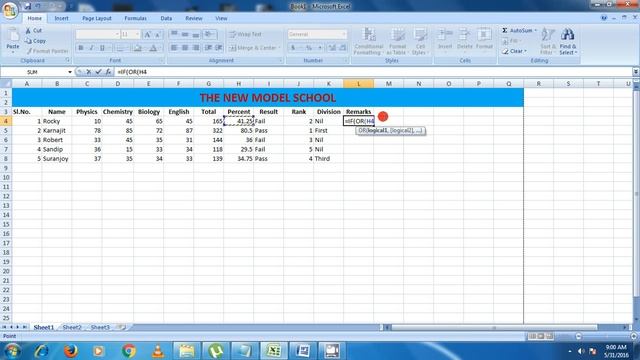Open Conditional Formatting

pyautogui.click(x=369, y=41)
